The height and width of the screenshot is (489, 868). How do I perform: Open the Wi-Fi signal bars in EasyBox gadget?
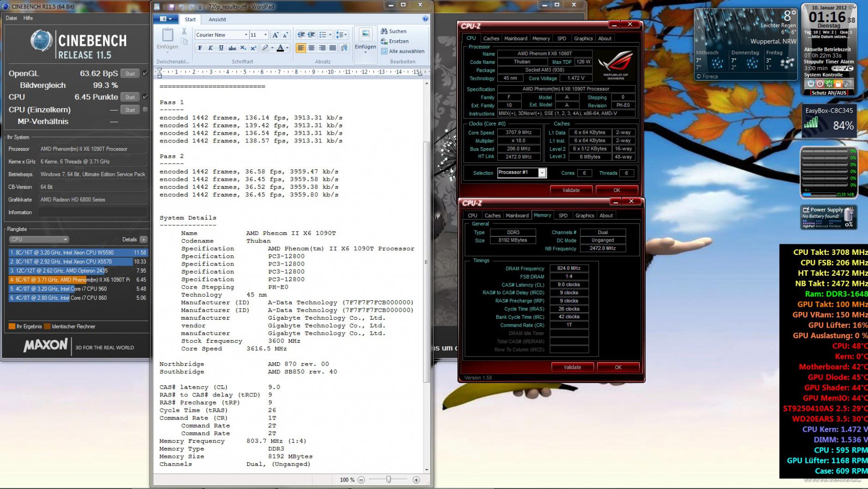(811, 123)
